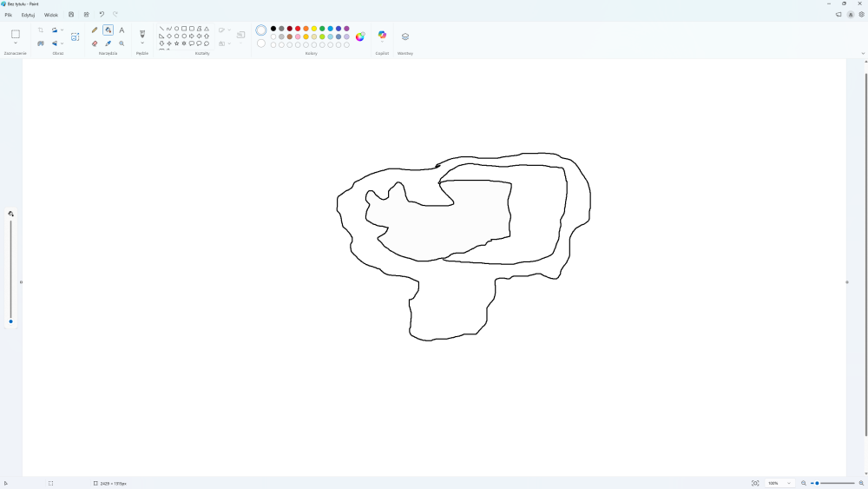The image size is (868, 489).
Task: Click the zoom out magnifier icon
Action: point(804,484)
